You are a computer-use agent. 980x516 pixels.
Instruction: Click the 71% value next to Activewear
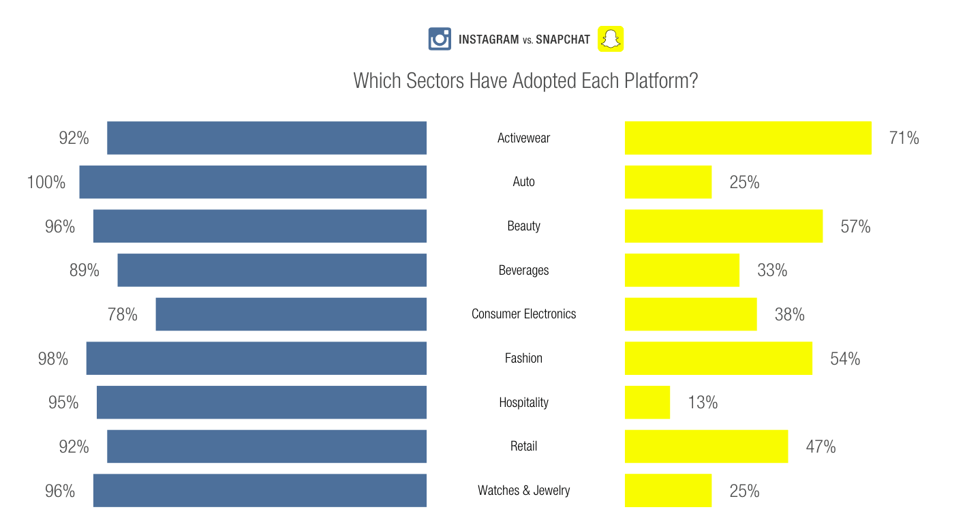point(904,138)
